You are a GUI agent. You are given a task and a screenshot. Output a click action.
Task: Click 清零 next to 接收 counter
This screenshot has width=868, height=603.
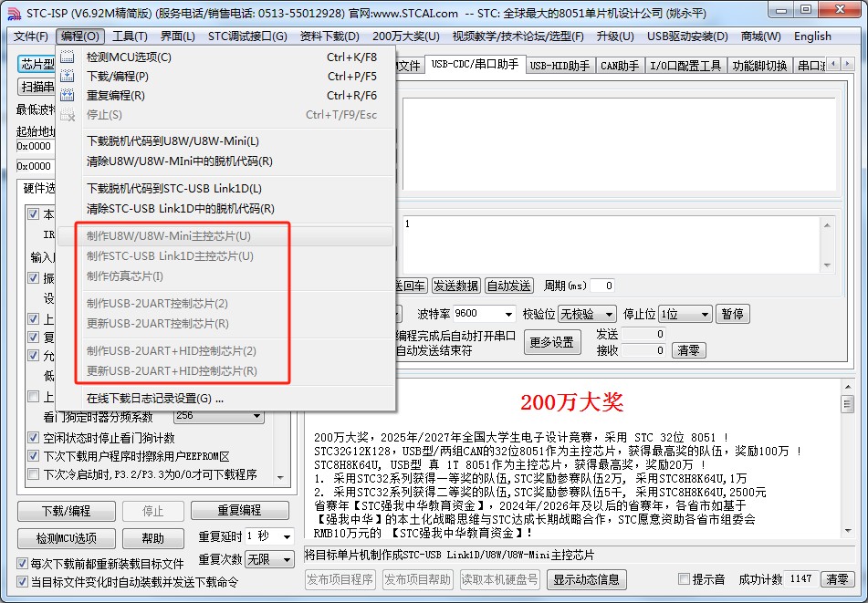coord(688,350)
